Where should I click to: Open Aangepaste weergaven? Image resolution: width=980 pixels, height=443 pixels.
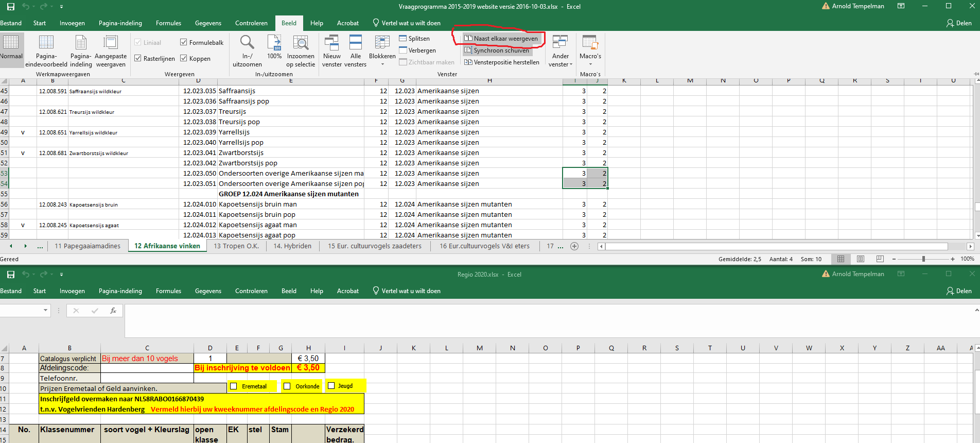pyautogui.click(x=111, y=50)
